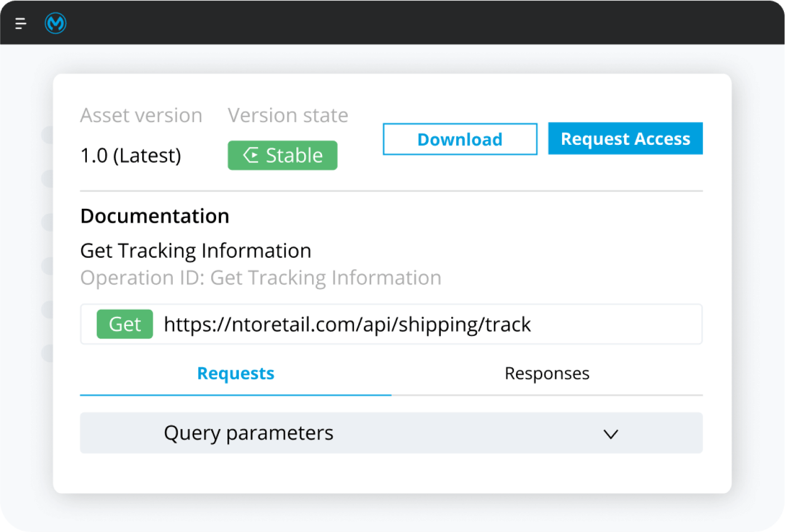Click the 'Get Tracking Information' title
This screenshot has height=532, width=785.
click(196, 251)
